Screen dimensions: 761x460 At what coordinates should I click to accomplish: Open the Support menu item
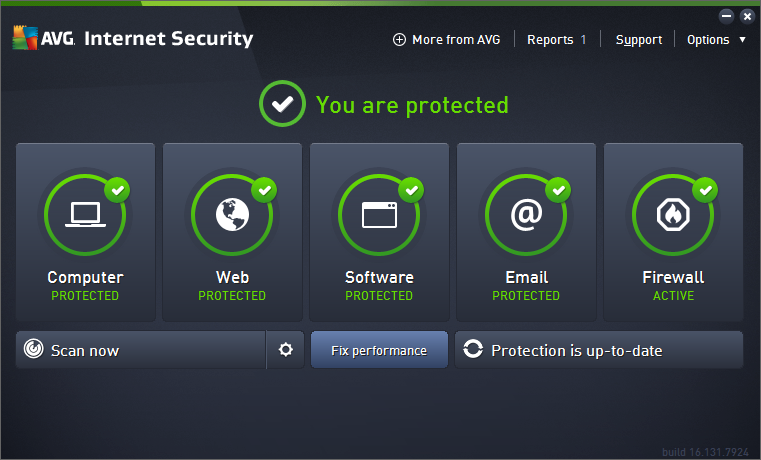(x=638, y=40)
